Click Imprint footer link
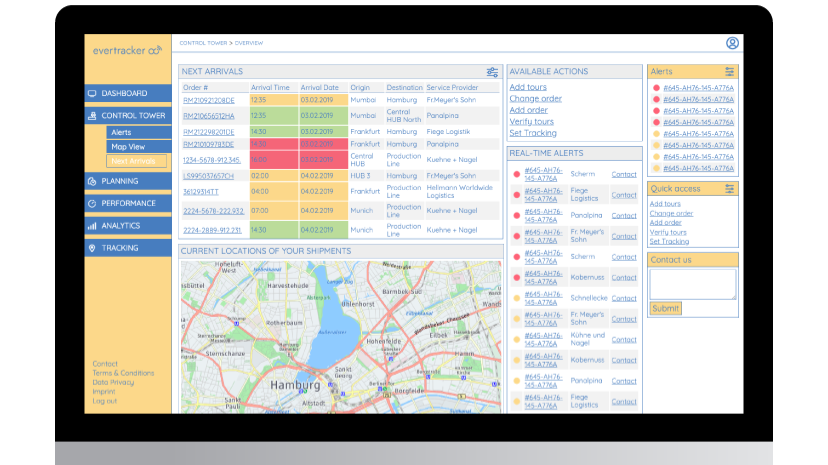The height and width of the screenshot is (465, 828). coord(104,392)
